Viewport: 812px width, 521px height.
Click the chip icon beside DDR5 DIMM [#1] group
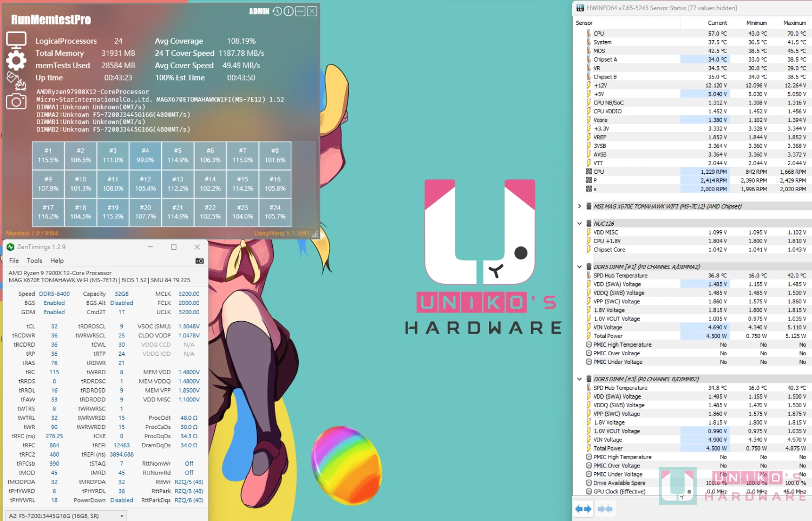[588, 266]
